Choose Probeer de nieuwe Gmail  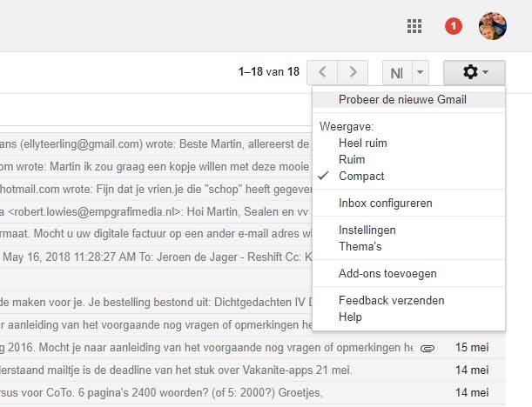pyautogui.click(x=409, y=100)
